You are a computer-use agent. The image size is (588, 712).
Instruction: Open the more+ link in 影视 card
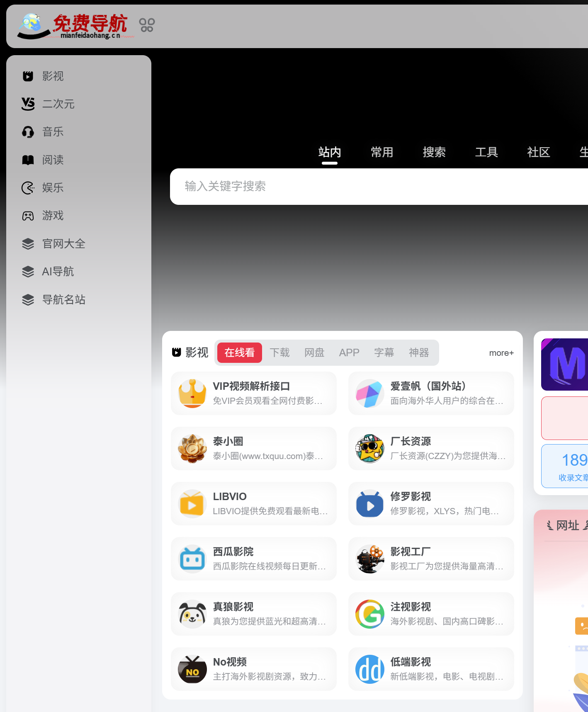coord(501,353)
